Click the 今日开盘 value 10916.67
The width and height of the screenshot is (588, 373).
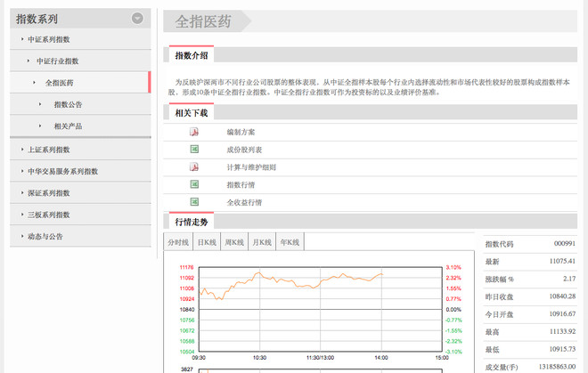562,313
